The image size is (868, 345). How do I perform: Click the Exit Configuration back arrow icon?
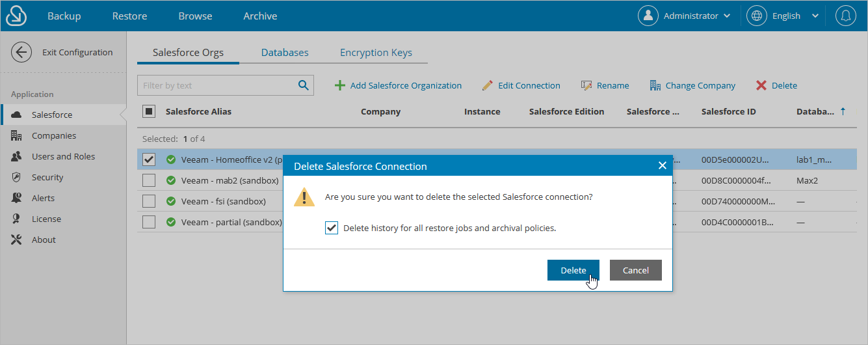[21, 52]
